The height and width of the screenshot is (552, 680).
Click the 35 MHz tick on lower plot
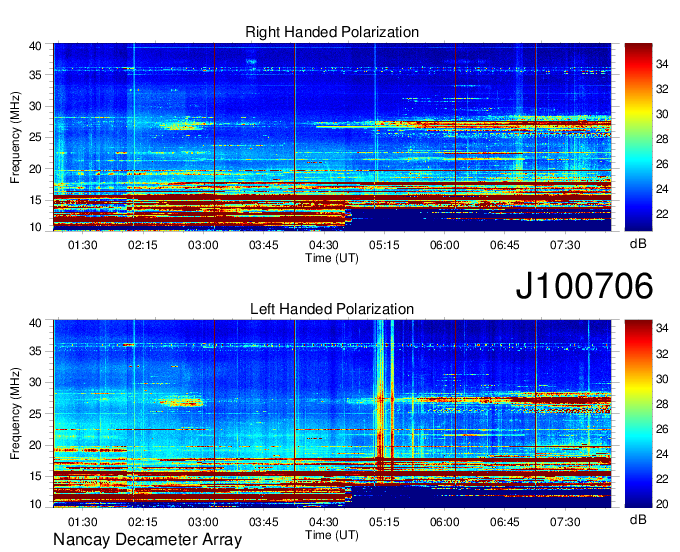35,351
